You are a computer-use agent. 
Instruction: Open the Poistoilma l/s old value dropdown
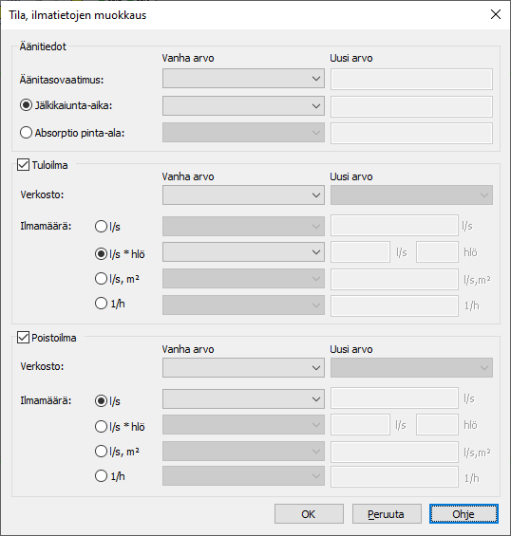click(x=243, y=399)
